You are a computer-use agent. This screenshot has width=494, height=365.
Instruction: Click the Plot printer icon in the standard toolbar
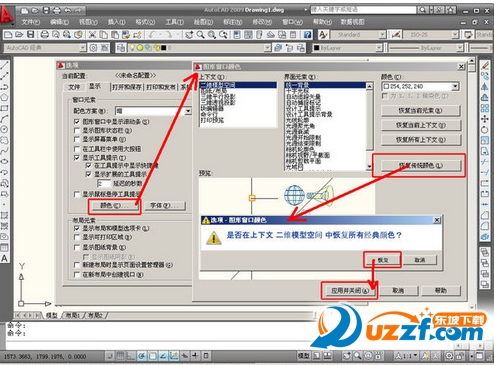pos(44,35)
